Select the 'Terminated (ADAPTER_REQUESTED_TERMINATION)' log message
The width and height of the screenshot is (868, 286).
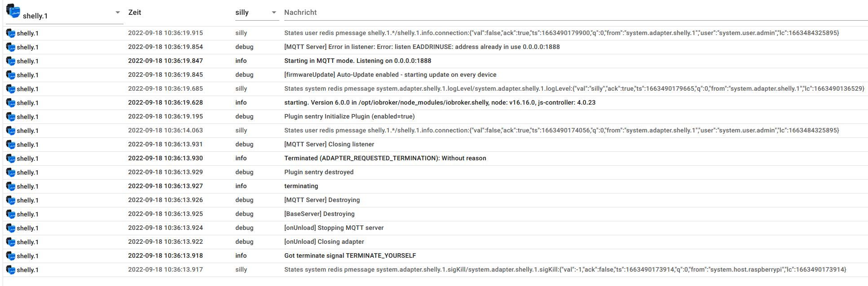385,158
